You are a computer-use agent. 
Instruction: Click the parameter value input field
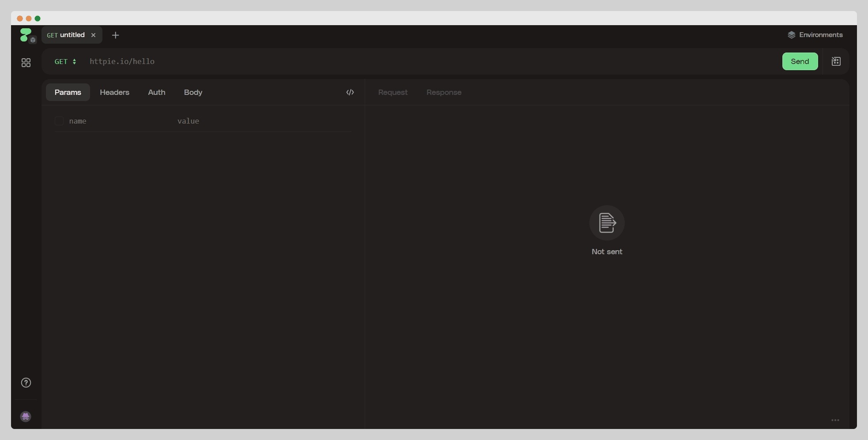(260, 121)
